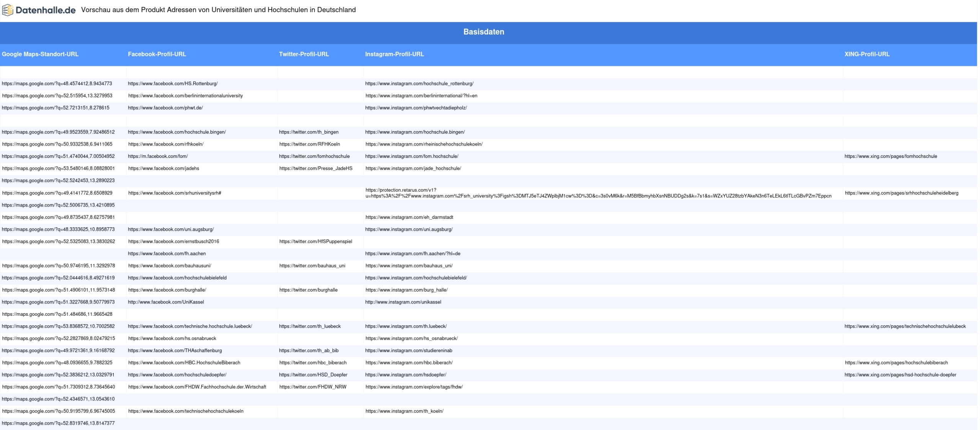Click the protection.retarus.com Instagram URL cell

(x=598, y=193)
